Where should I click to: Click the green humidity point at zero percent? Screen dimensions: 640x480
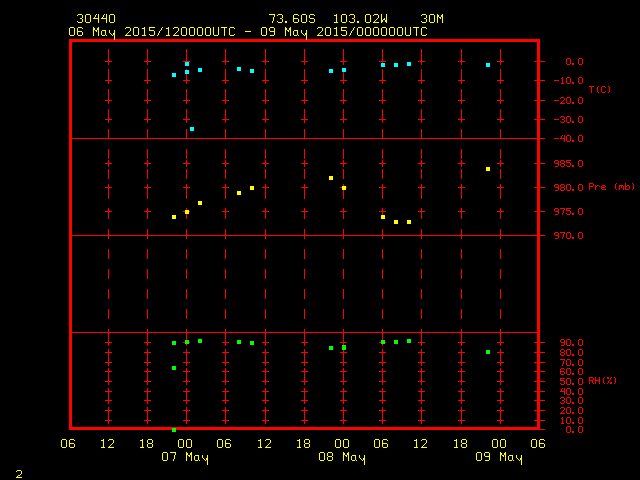point(174,429)
